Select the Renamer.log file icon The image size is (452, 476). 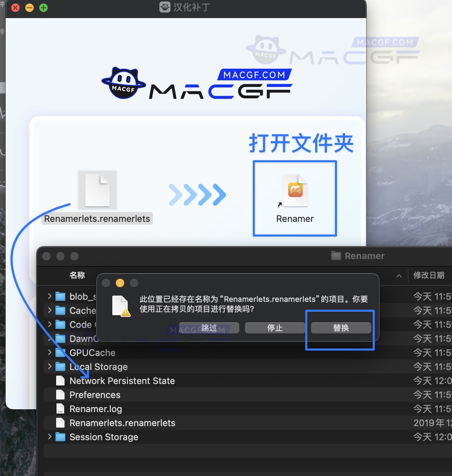pyautogui.click(x=60, y=409)
